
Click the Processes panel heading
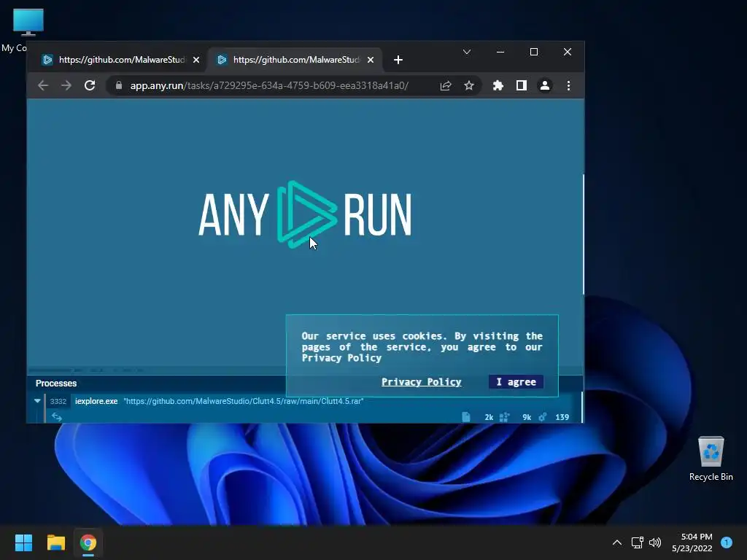point(55,384)
